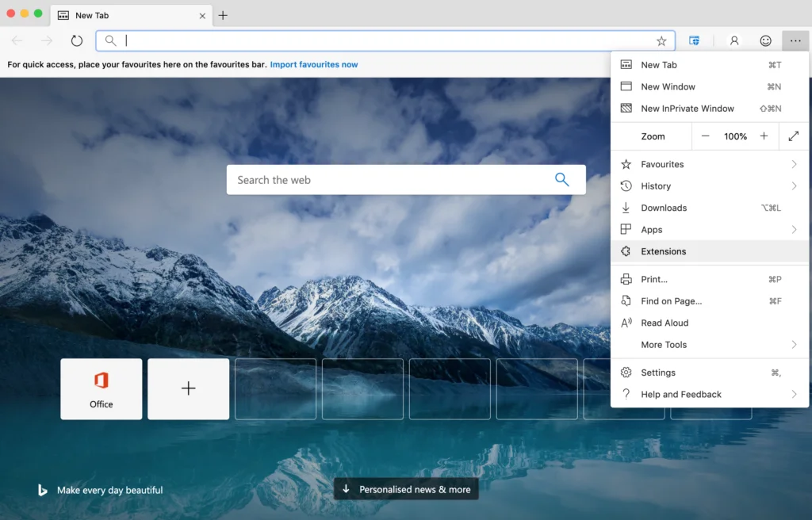This screenshot has height=520, width=812.
Task: Click the Favourites star icon in the menu
Action: click(626, 164)
